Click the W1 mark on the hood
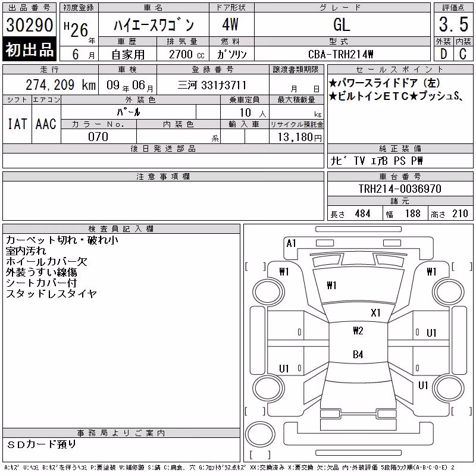The image size is (476, 476). (x=331, y=286)
